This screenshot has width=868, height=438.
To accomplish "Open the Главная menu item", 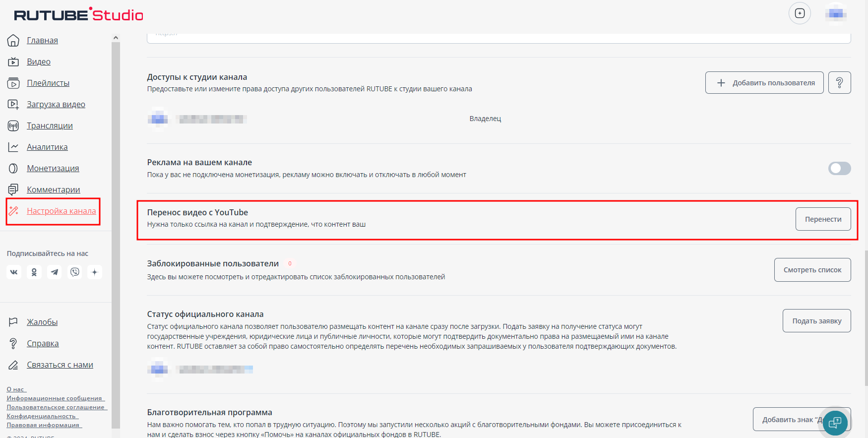I will pos(42,40).
